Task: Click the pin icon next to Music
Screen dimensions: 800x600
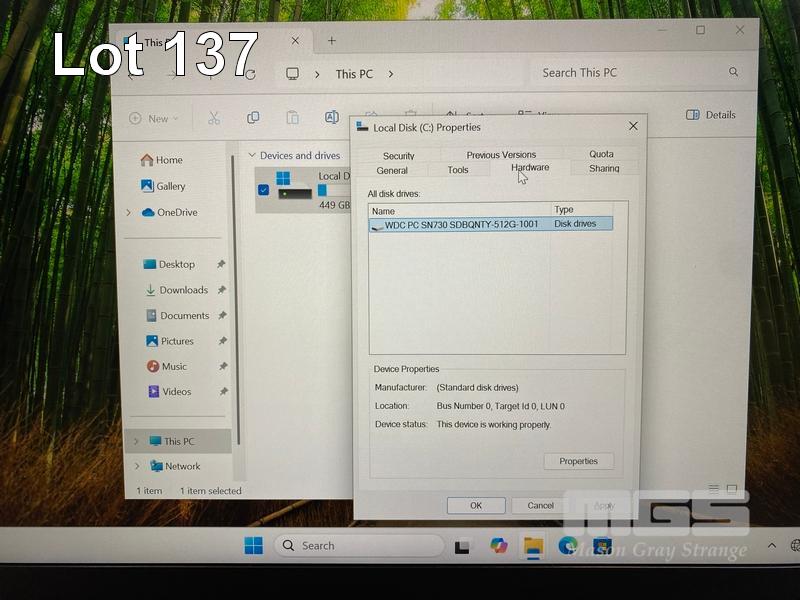Action: tap(223, 366)
